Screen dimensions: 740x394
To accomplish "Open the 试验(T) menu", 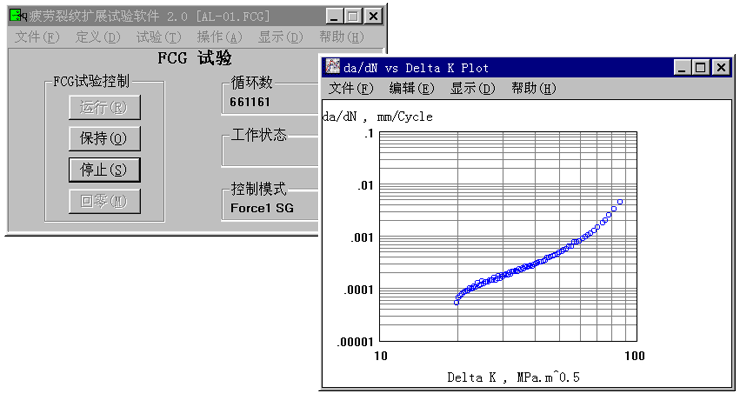I will tap(159, 37).
